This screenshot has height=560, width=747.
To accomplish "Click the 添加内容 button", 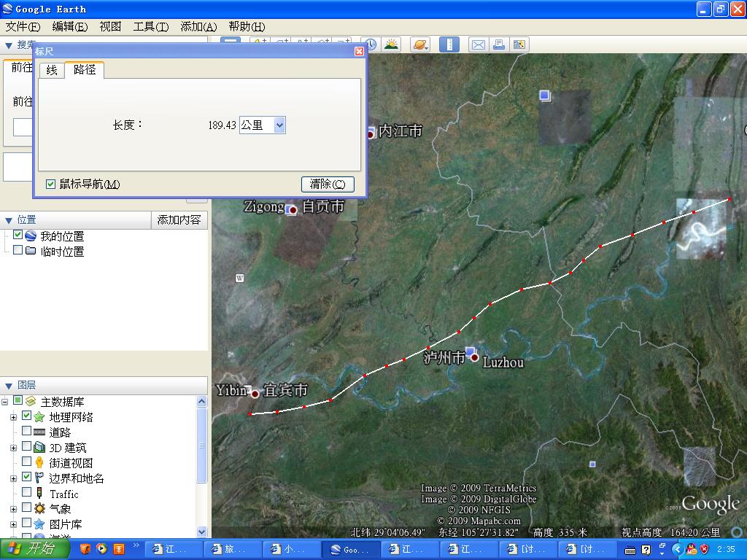I will 179,220.
